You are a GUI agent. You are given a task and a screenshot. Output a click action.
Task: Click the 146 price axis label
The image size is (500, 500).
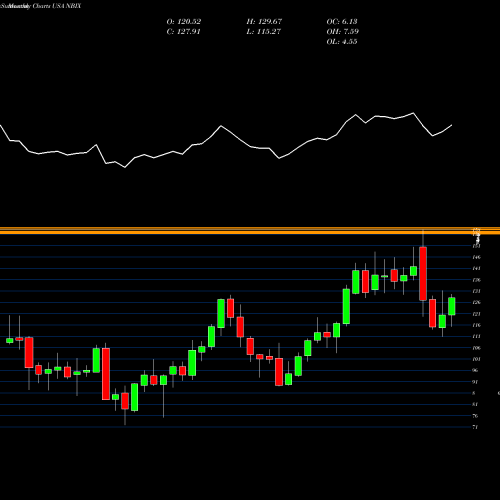(476, 257)
